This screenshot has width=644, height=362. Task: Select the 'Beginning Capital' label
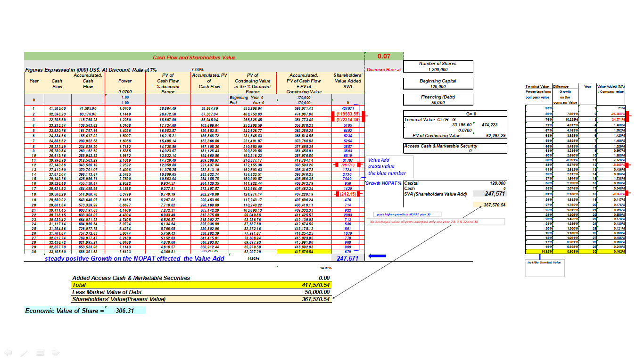coord(438,81)
